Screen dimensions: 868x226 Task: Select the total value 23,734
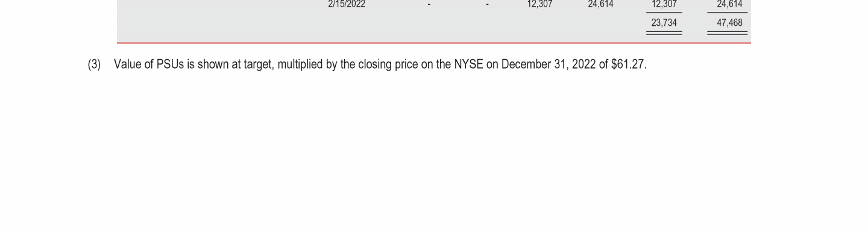[x=664, y=23]
